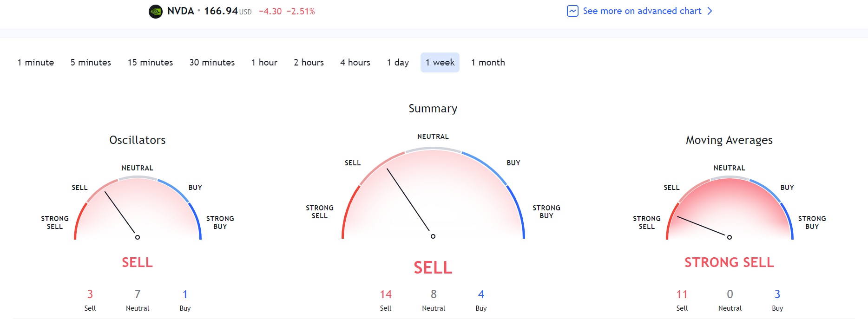Select the 1 month timeframe tab
The image size is (868, 326).
(488, 63)
